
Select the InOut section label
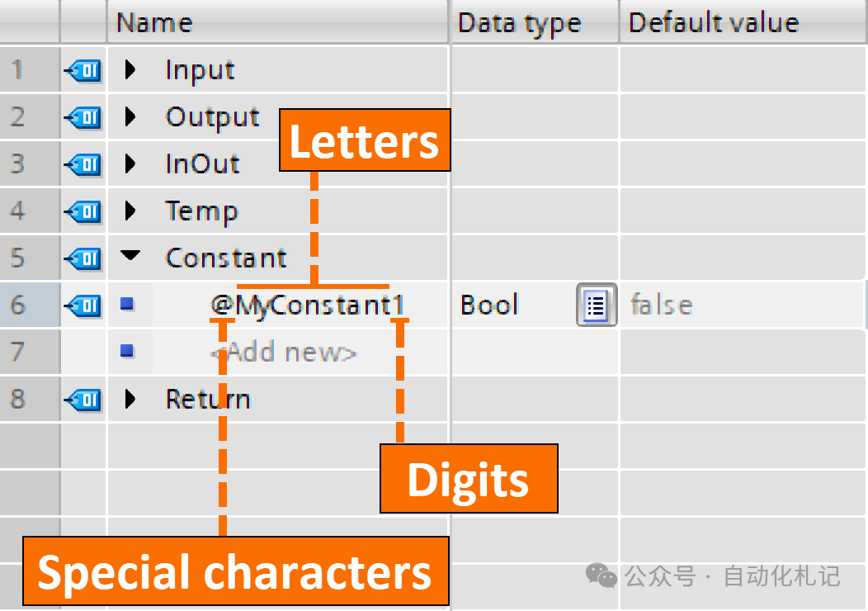203,164
